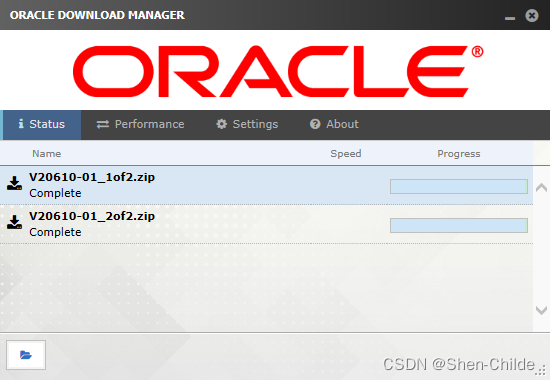Click the Name column header

click(47, 154)
